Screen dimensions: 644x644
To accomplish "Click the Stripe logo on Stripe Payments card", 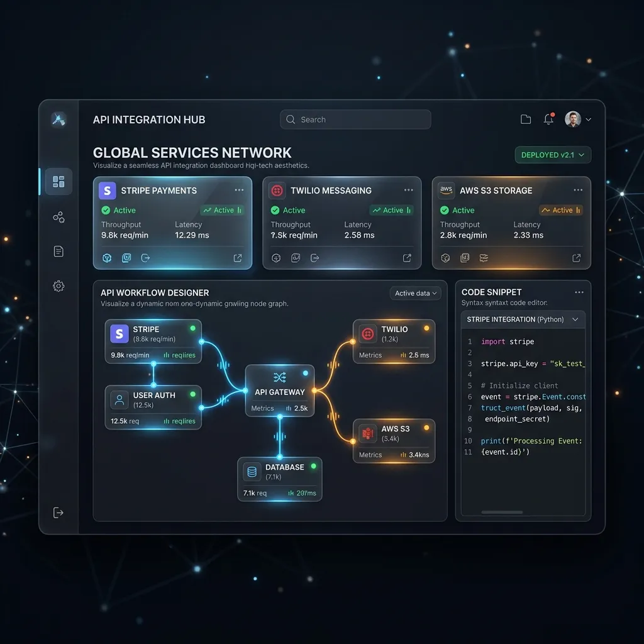I will point(107,191).
